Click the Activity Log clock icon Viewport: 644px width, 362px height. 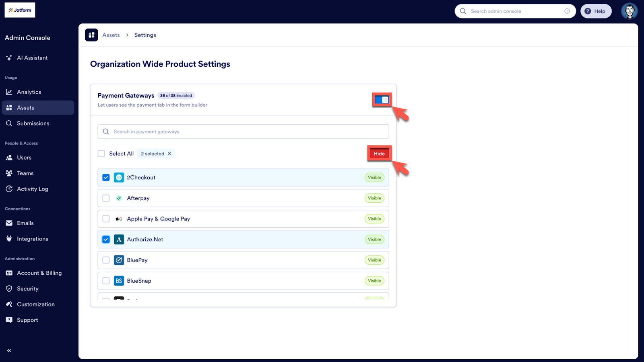pyautogui.click(x=9, y=189)
